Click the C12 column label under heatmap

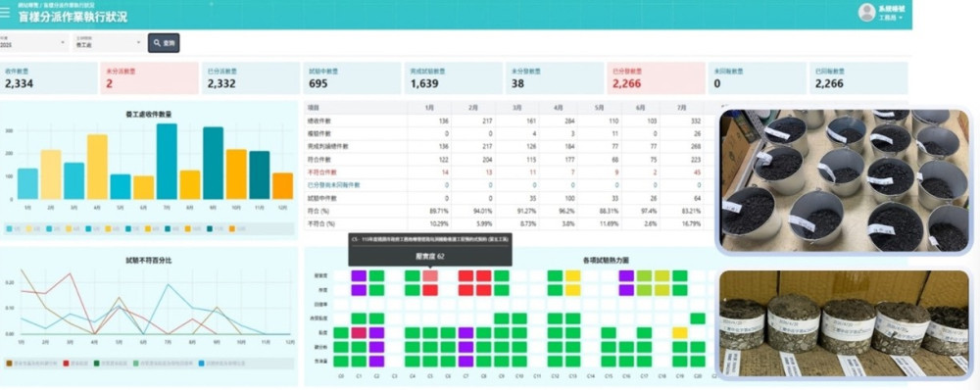click(555, 376)
